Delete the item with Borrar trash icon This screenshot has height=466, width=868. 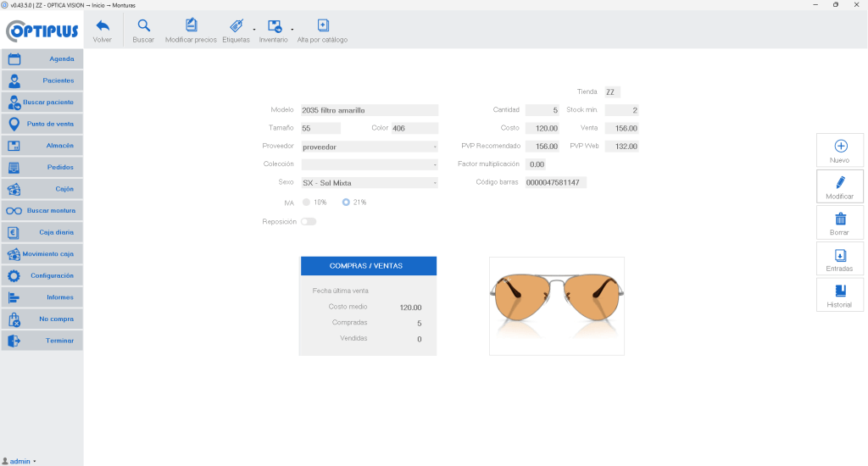840,219
